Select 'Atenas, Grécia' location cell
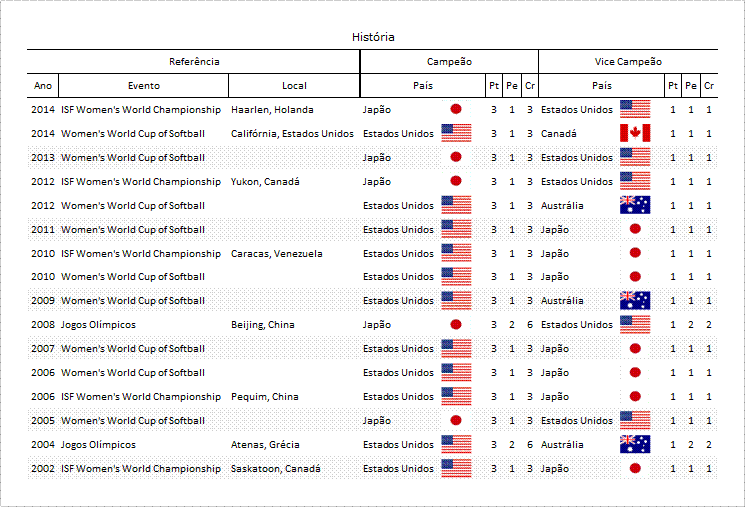This screenshot has height=507, width=746. pyautogui.click(x=265, y=445)
